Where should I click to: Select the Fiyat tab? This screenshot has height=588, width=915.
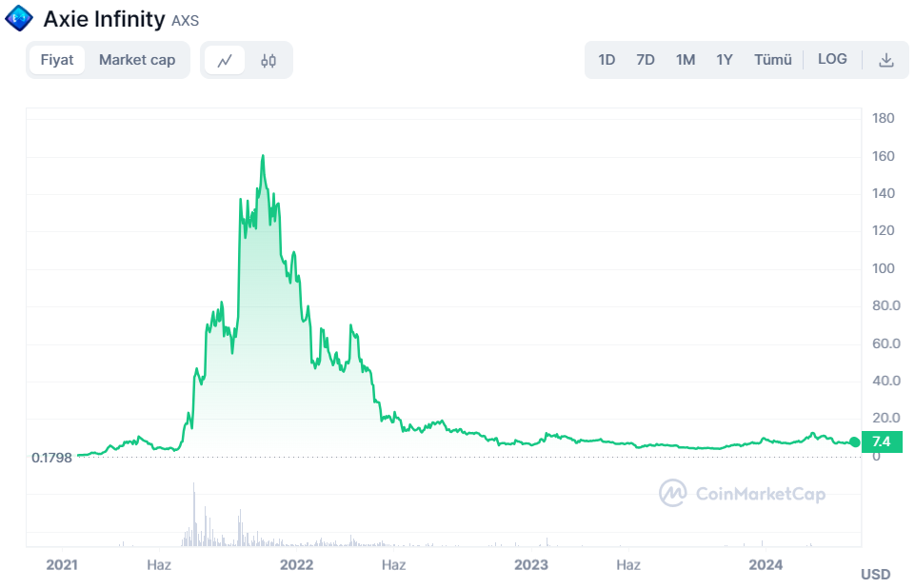57,60
